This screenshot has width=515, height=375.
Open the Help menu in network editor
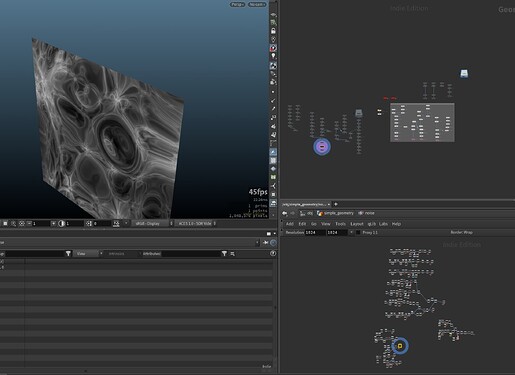(x=396, y=224)
